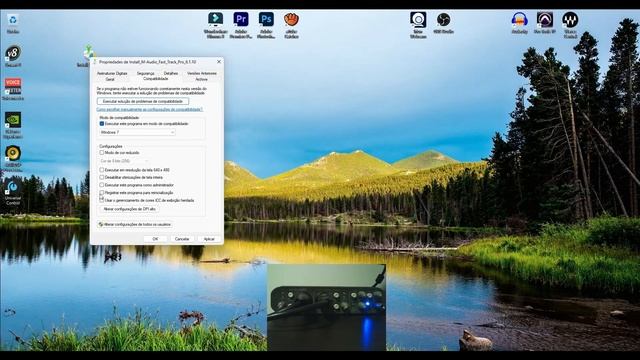Open Audacity desktop shortcut
Viewport: 640px width, 360px height.
(x=520, y=23)
